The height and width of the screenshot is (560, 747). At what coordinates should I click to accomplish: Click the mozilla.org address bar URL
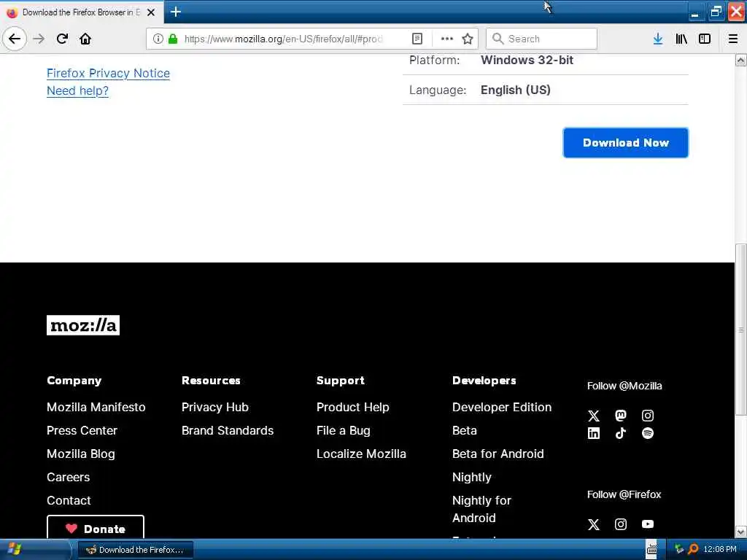pos(284,39)
